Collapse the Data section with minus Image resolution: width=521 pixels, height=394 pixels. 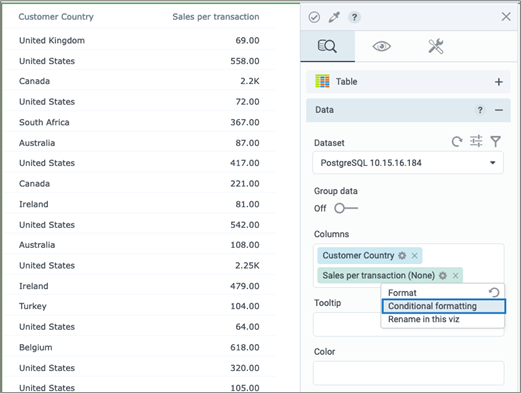[x=499, y=110]
